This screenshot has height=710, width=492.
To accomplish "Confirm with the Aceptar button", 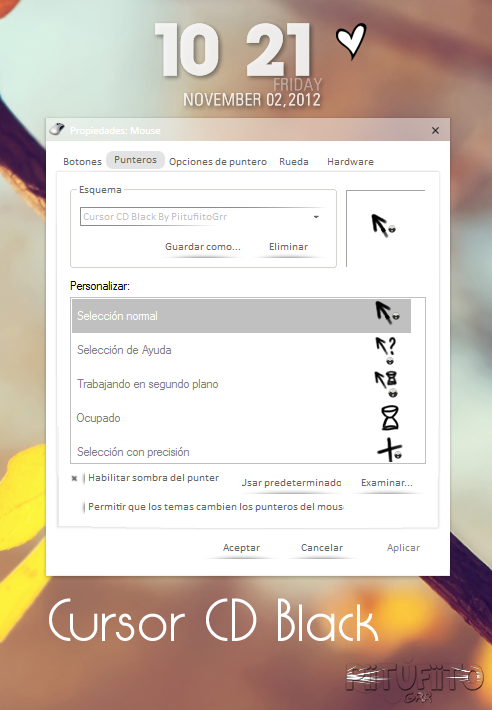I will click(x=241, y=548).
